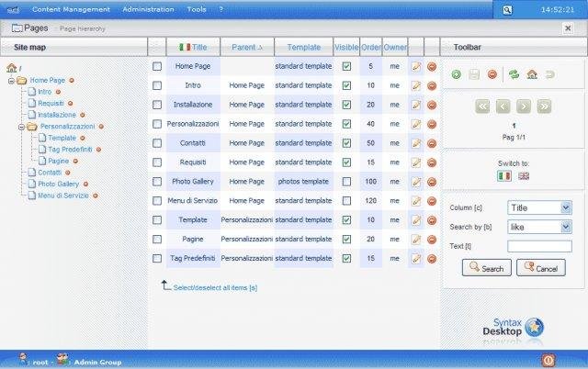Click the Search button

click(x=487, y=268)
